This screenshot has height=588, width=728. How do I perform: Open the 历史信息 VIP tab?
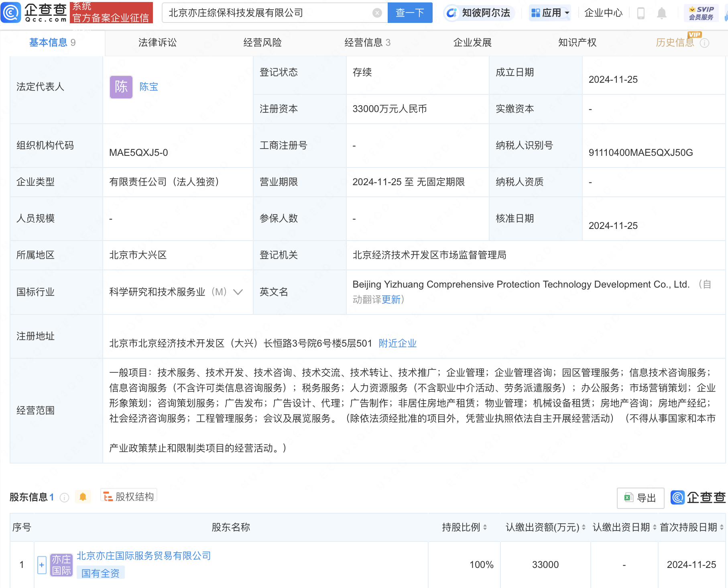(675, 43)
